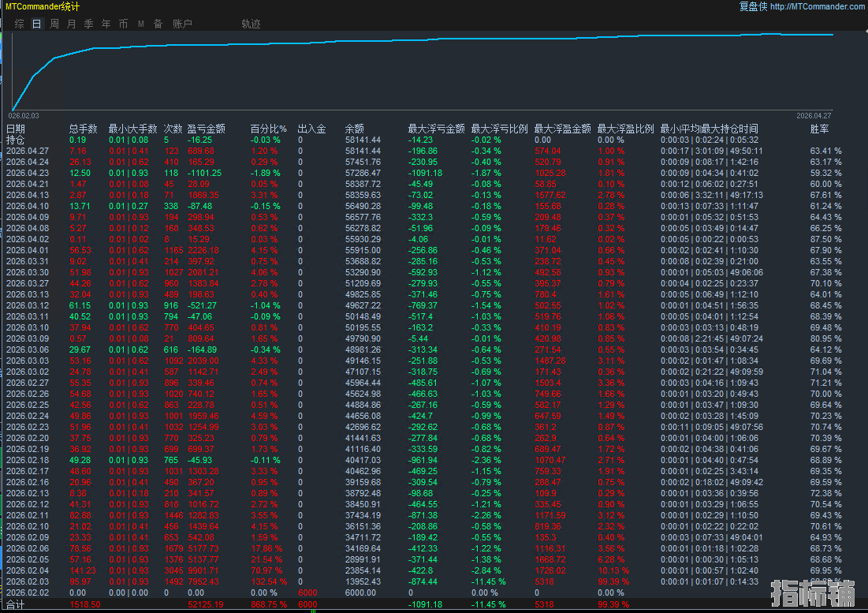Open the 备 notes tab

(x=158, y=24)
